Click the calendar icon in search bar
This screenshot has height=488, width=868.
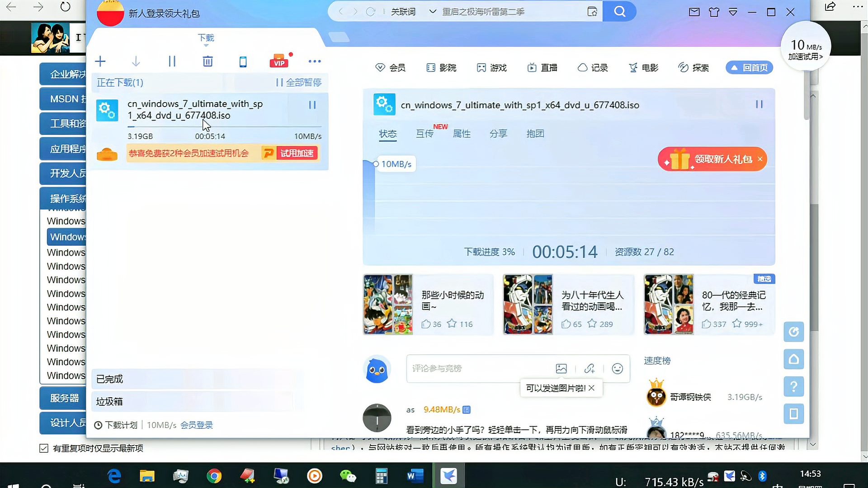pyautogui.click(x=592, y=12)
